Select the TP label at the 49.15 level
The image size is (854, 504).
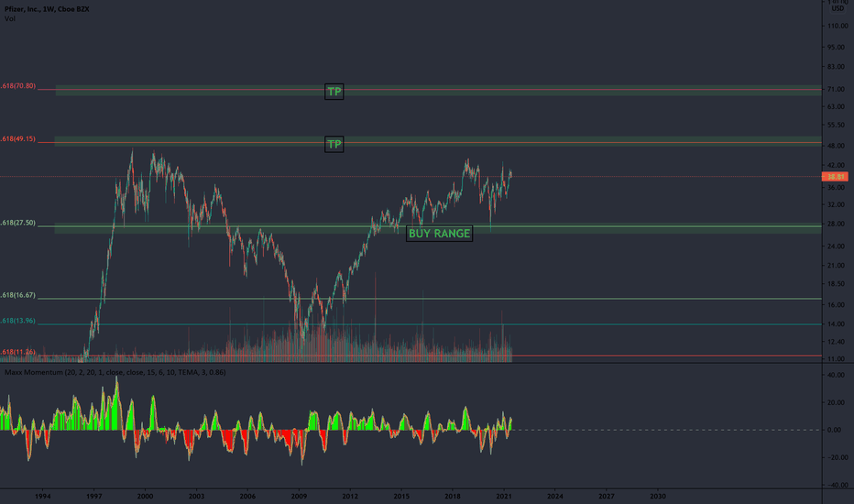(x=334, y=145)
